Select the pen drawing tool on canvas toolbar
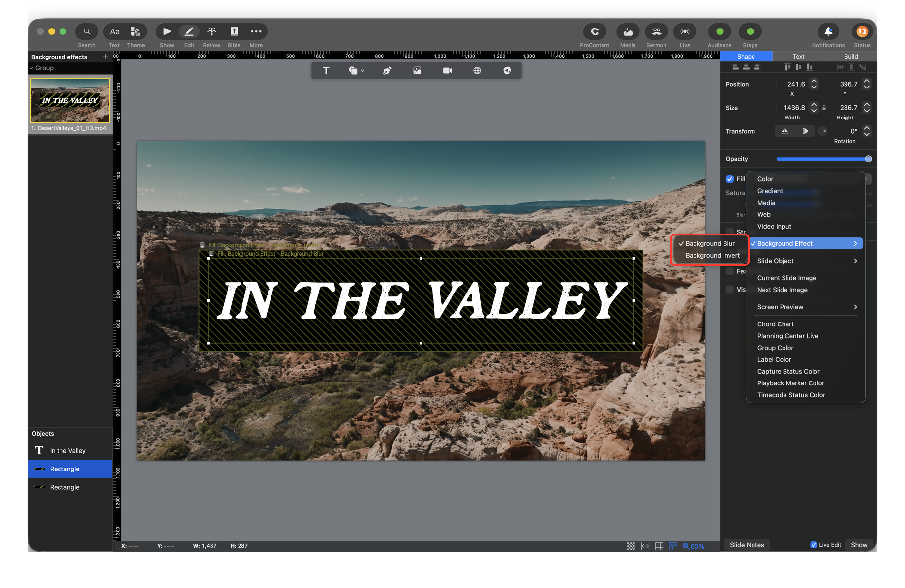 pos(387,71)
